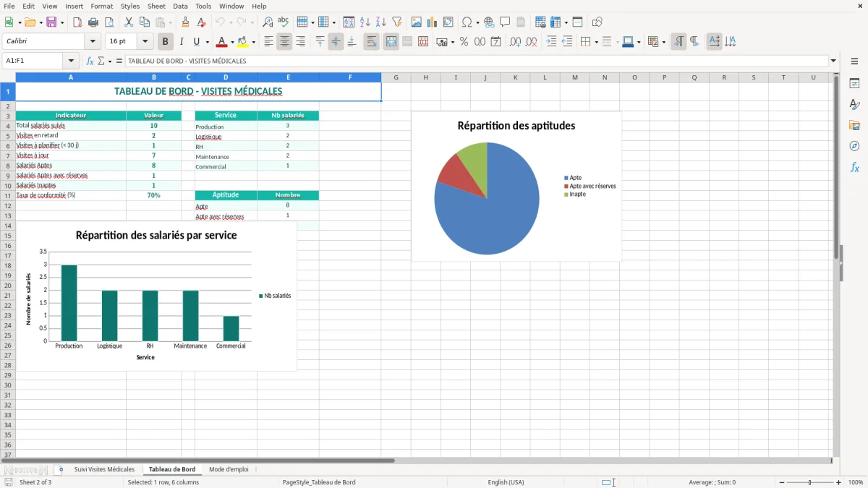Click the Name Box showing A1:F1
This screenshot has width=868, height=488.
click(34, 61)
